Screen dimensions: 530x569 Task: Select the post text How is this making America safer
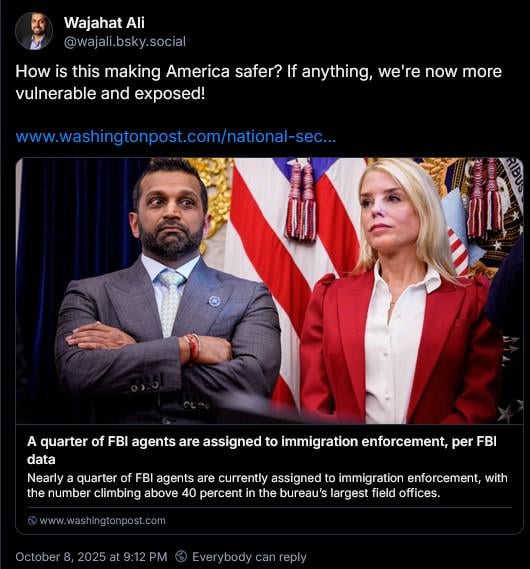149,71
